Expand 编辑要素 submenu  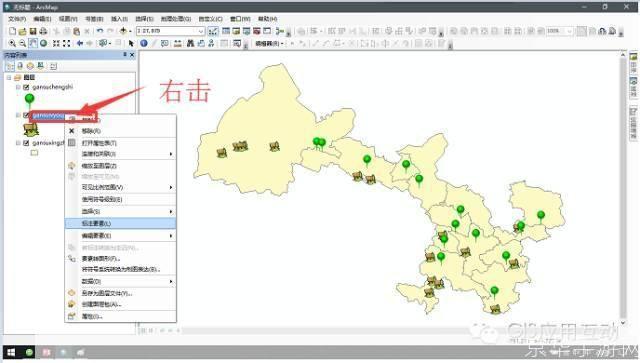point(120,236)
